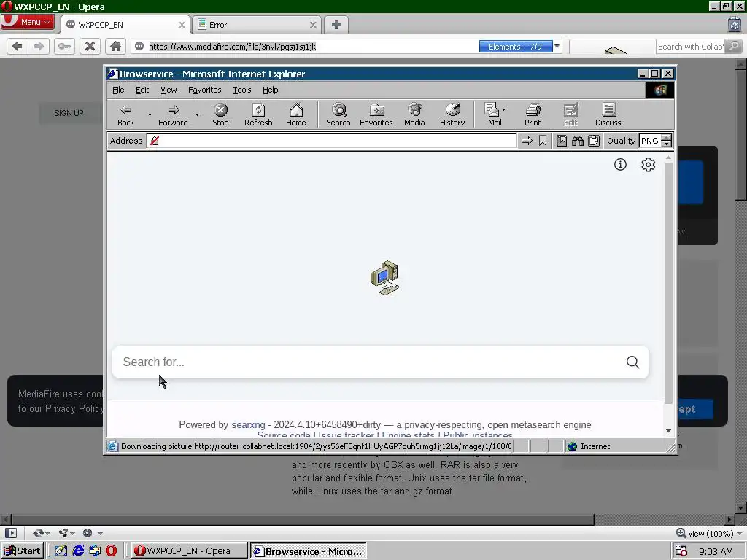Click Opera's back arrow button
Screen dimensions: 747x560
17,46
